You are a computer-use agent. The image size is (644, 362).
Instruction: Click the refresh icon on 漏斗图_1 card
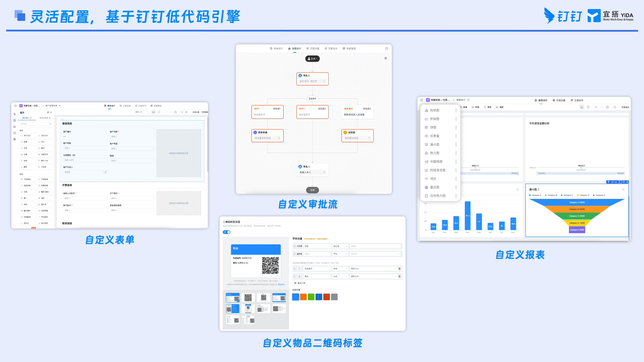click(x=623, y=190)
